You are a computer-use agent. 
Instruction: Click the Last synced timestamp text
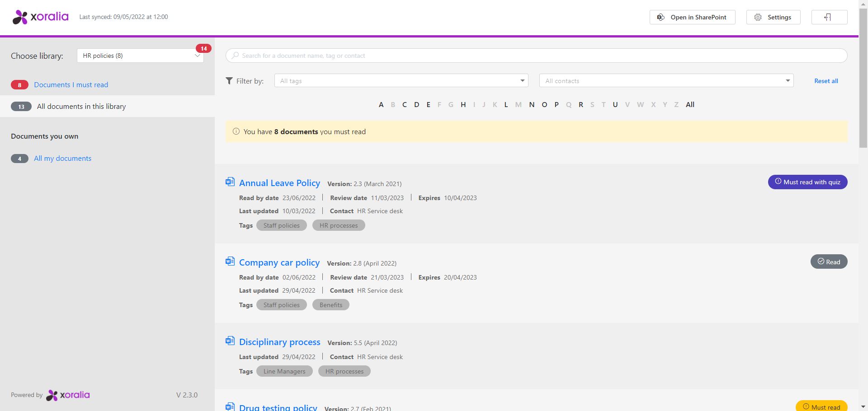123,17
